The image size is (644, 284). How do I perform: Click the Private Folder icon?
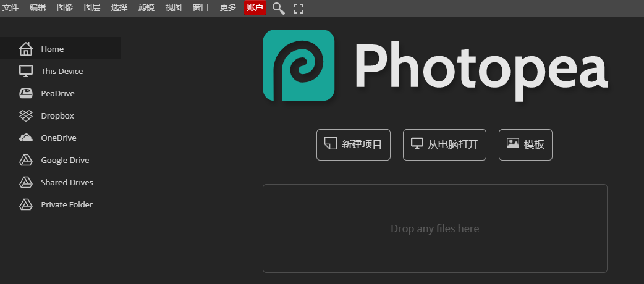26,204
